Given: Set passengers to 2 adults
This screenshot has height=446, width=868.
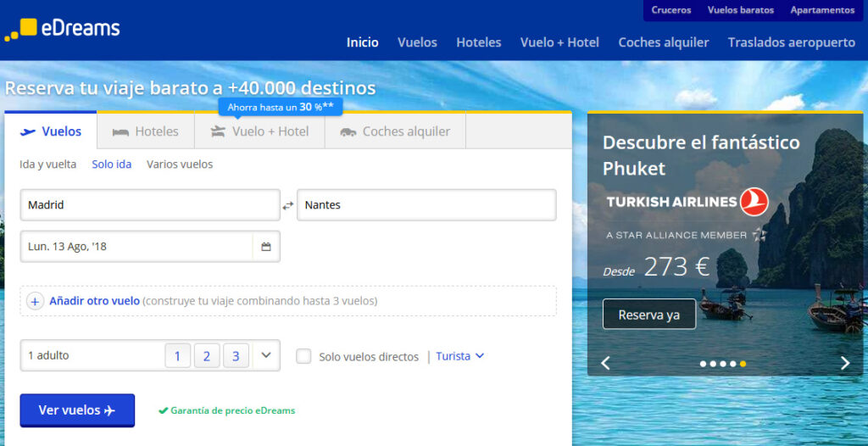Looking at the screenshot, I should pos(207,356).
